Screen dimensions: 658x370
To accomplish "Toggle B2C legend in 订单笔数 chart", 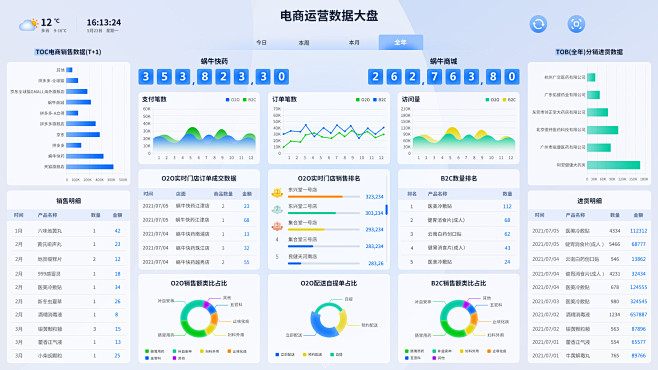I will tap(380, 99).
